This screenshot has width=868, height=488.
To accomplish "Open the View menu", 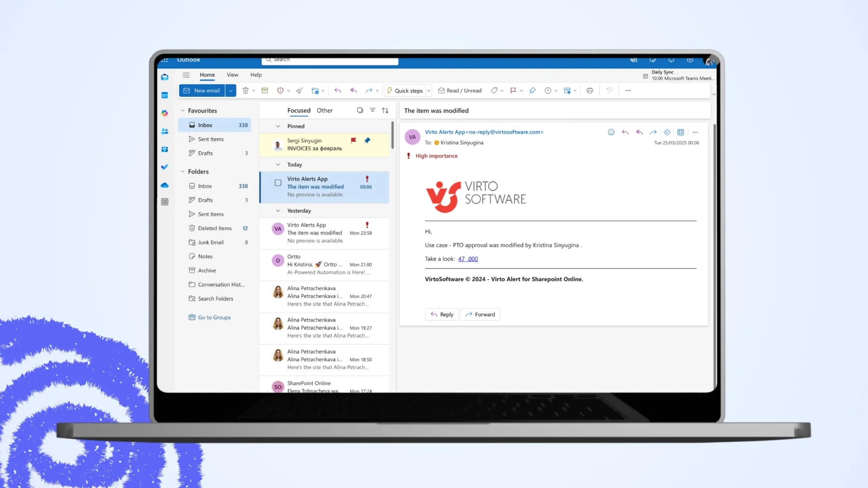I will 232,75.
